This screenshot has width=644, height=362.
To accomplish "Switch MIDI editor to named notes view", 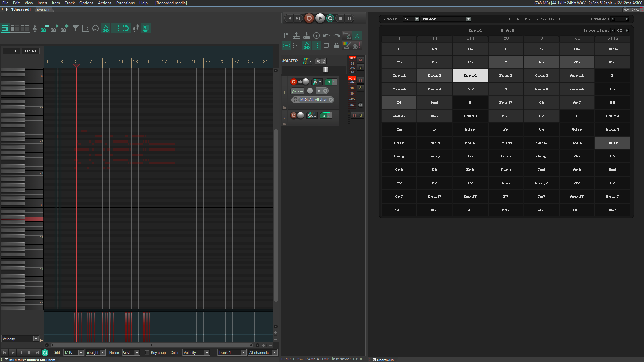I will (15, 29).
